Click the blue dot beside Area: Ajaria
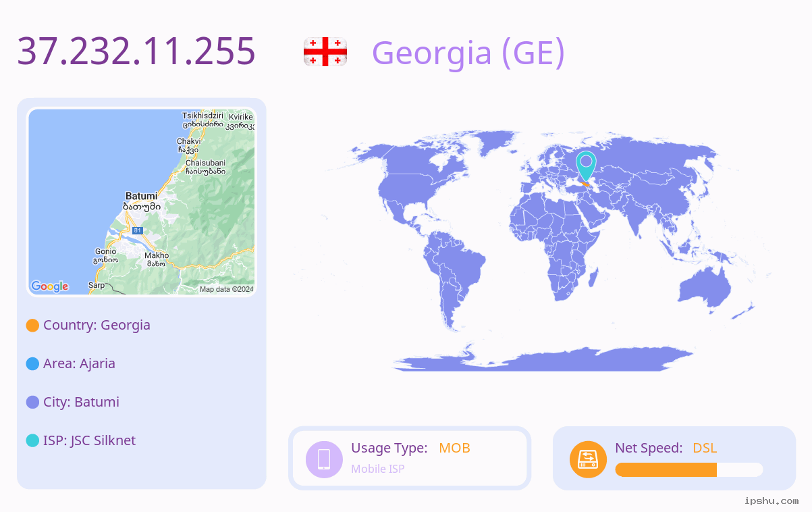812x512 pixels. 32,364
